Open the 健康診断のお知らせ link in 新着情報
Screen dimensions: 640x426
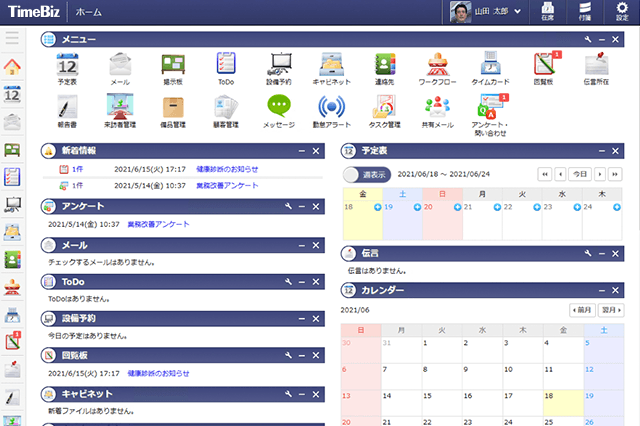click(x=227, y=169)
